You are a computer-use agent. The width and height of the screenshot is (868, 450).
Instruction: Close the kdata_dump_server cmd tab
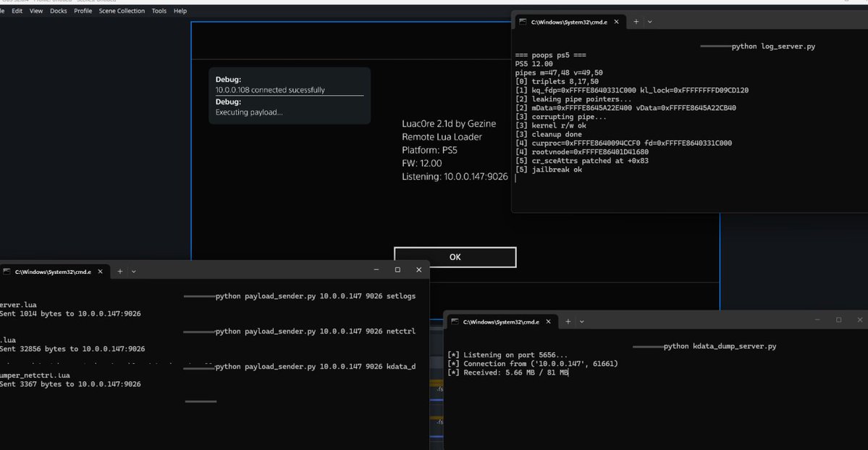tap(549, 322)
